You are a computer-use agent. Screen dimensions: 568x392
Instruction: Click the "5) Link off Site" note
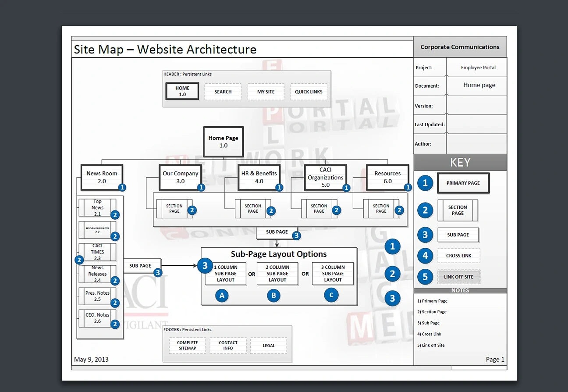431,345
